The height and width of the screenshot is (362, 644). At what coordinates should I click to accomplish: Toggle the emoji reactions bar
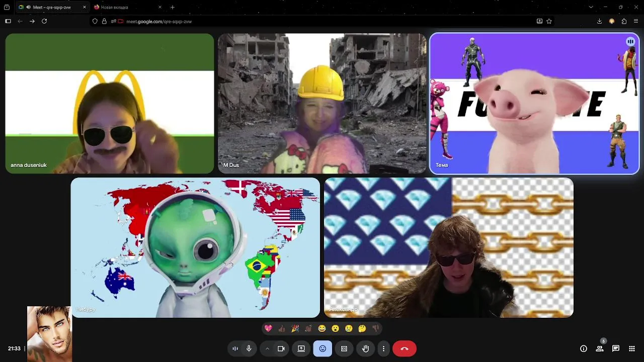pos(323,348)
